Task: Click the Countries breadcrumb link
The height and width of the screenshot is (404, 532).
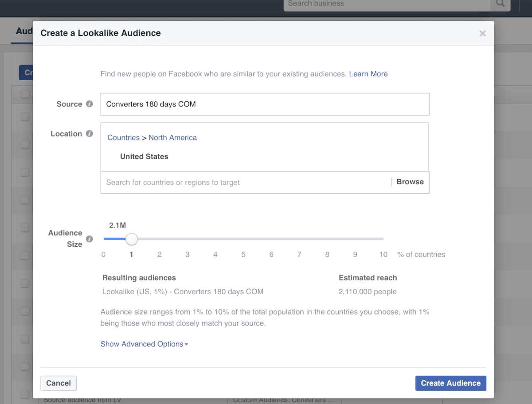Action: (123, 138)
